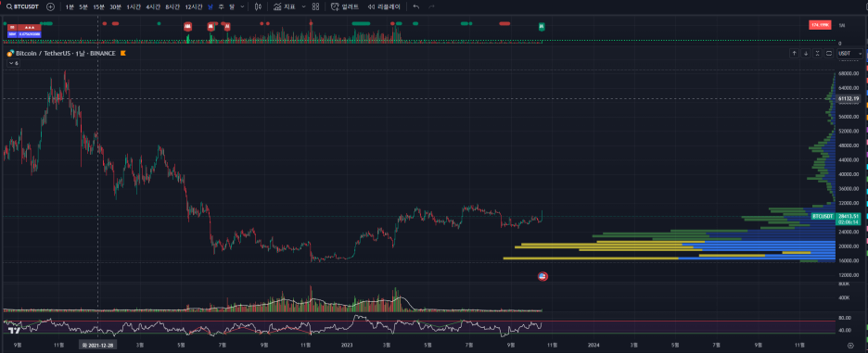Open the 얼러트 alert button

[345, 6]
